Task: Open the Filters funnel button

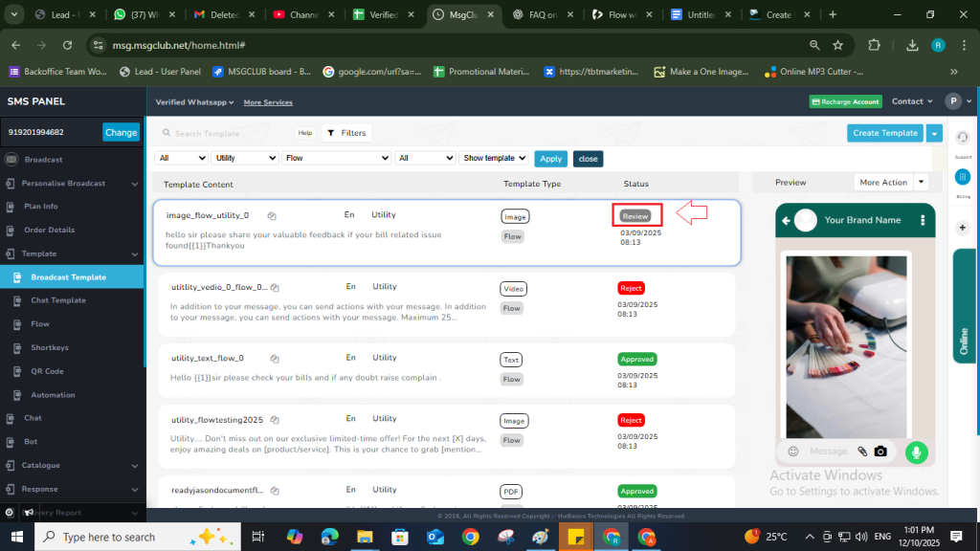Action: point(345,133)
